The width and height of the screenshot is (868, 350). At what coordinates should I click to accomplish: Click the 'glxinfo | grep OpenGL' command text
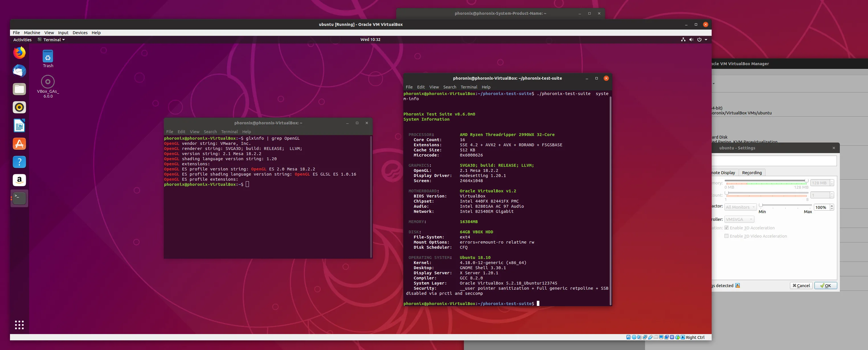click(x=273, y=138)
